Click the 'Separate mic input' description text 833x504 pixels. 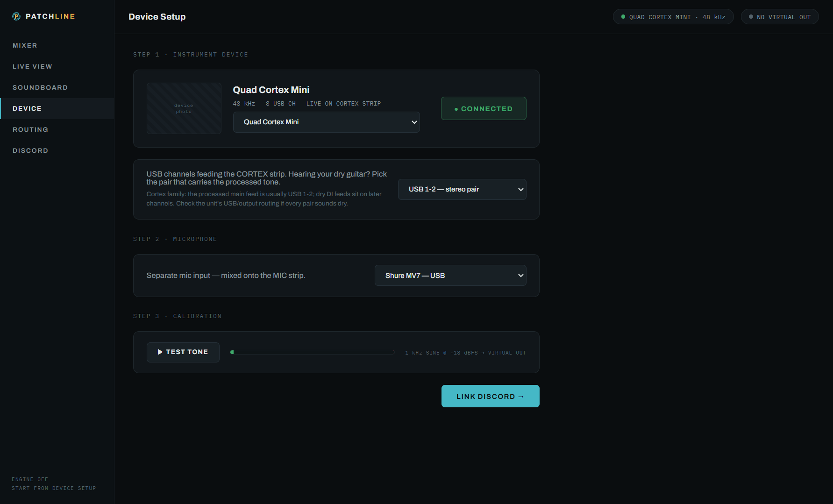pyautogui.click(x=226, y=276)
